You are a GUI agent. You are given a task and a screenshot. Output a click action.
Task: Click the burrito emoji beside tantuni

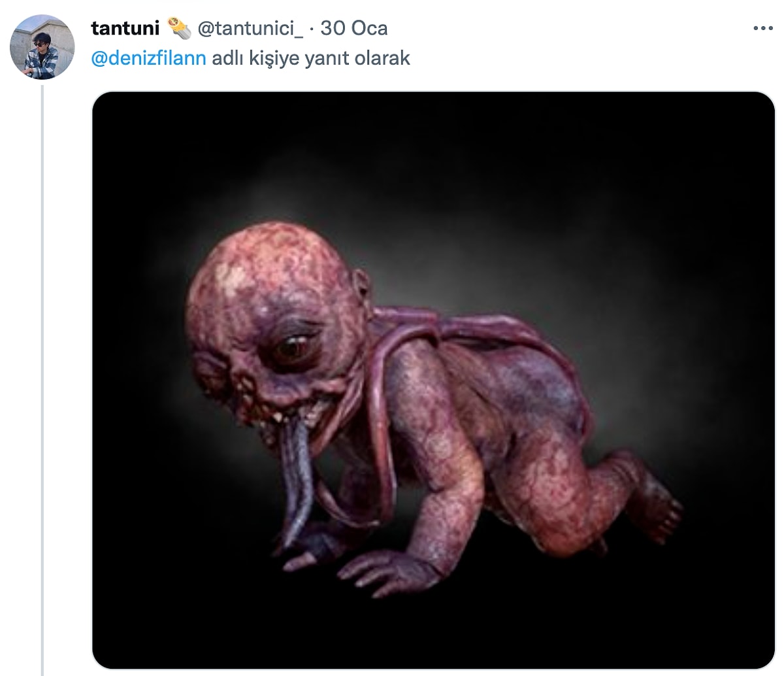pyautogui.click(x=178, y=28)
